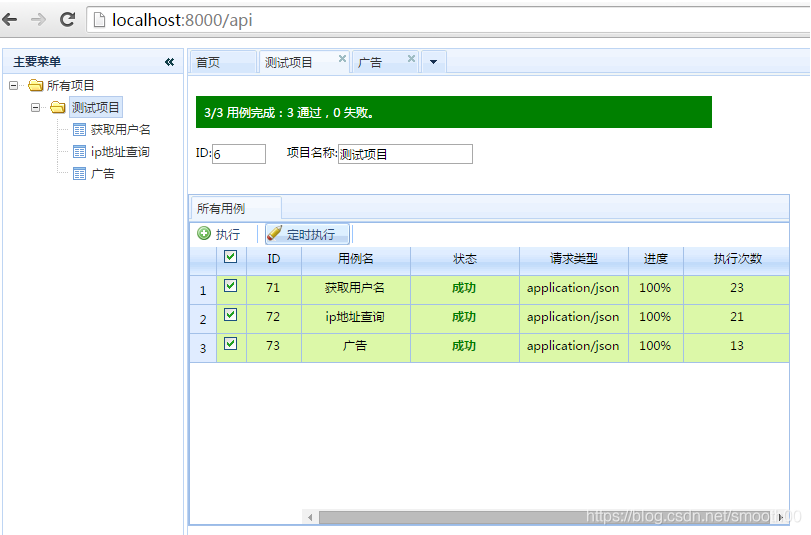Click the 执行 button
Viewport: 811px width, 535px height.
pos(219,234)
